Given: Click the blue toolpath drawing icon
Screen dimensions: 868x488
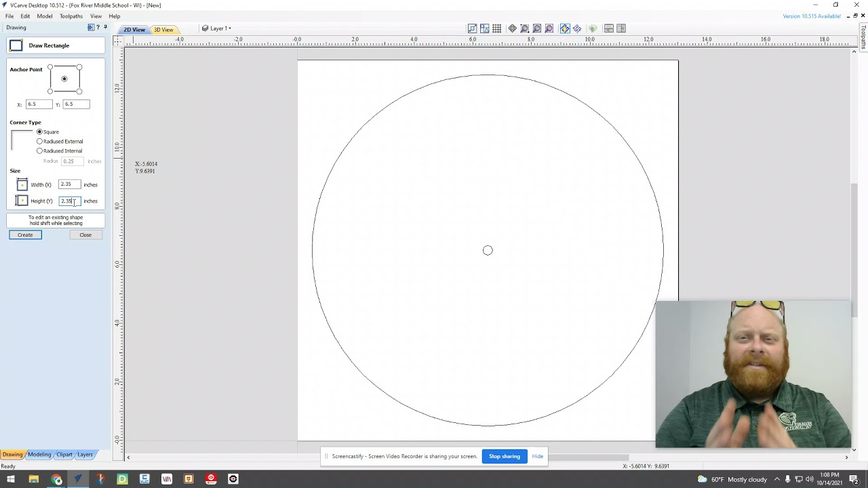Looking at the screenshot, I should (577, 28).
